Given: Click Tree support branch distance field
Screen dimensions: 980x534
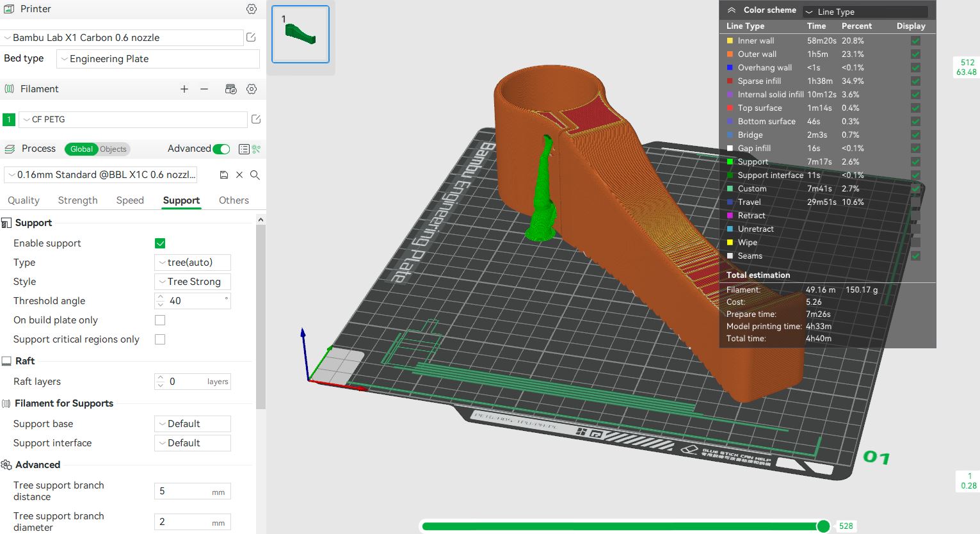Looking at the screenshot, I should coord(193,492).
